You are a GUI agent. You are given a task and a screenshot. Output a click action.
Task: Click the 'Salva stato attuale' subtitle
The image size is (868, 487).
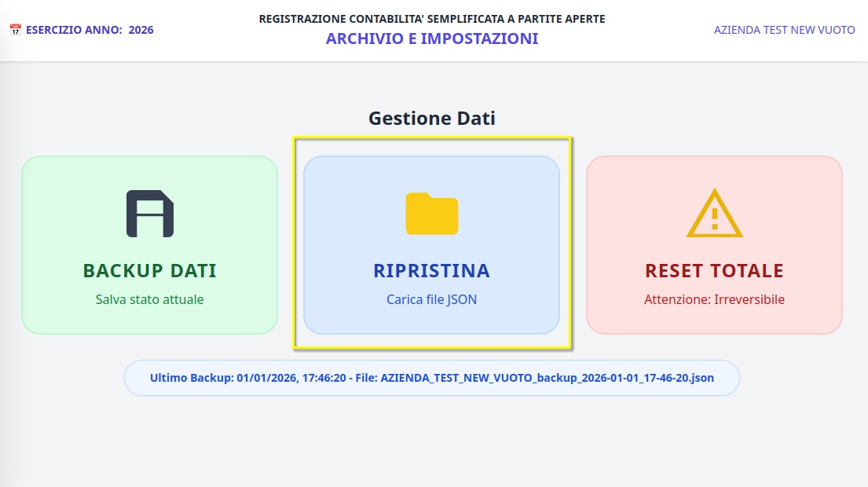(x=149, y=299)
